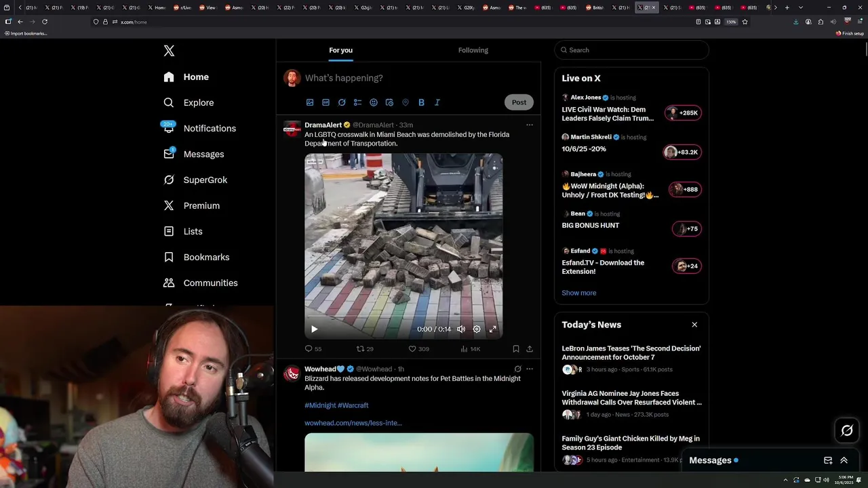Viewport: 868px width, 488px height.
Task: Open Premium in the sidebar
Action: 192,205
